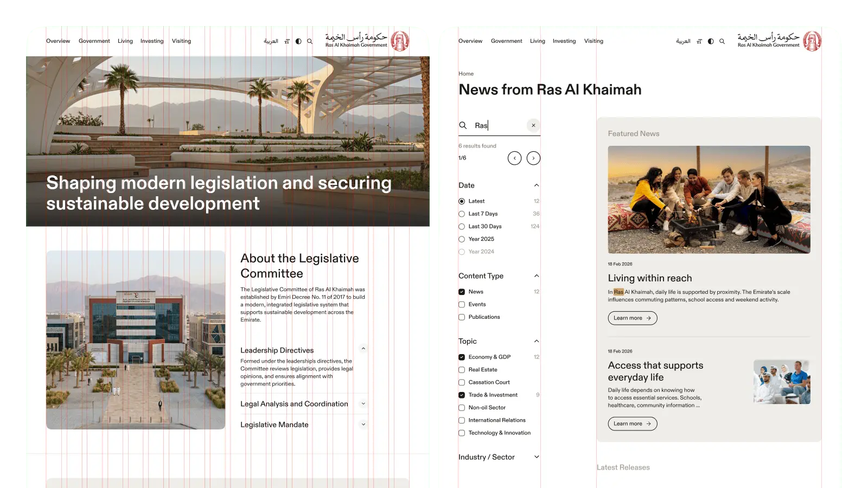Collapse the Topic filter section
This screenshot has height=488, width=868.
point(537,341)
